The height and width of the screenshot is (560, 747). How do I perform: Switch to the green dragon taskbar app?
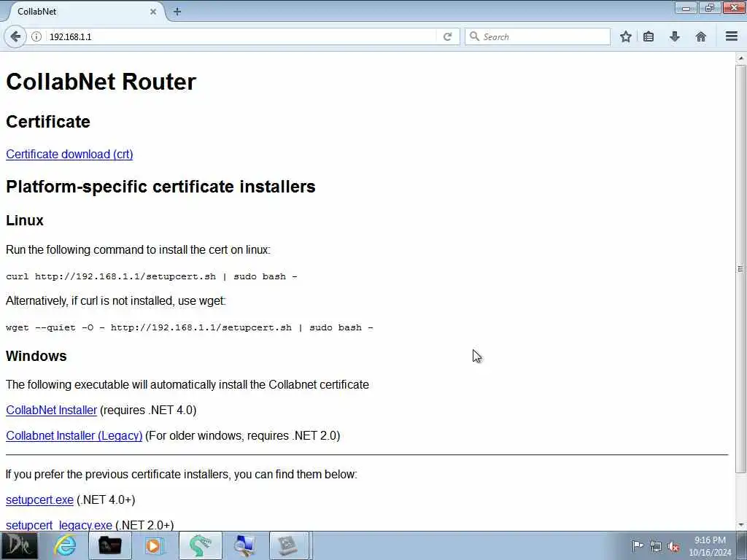(200, 545)
